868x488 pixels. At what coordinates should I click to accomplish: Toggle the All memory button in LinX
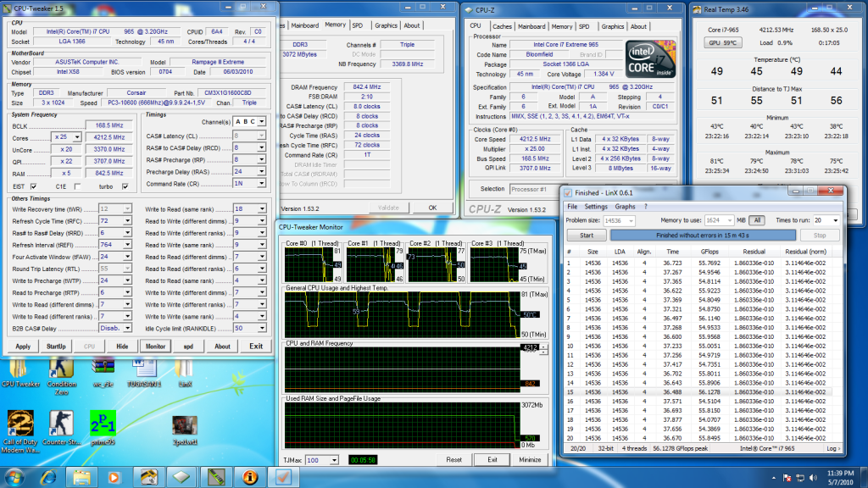(757, 220)
